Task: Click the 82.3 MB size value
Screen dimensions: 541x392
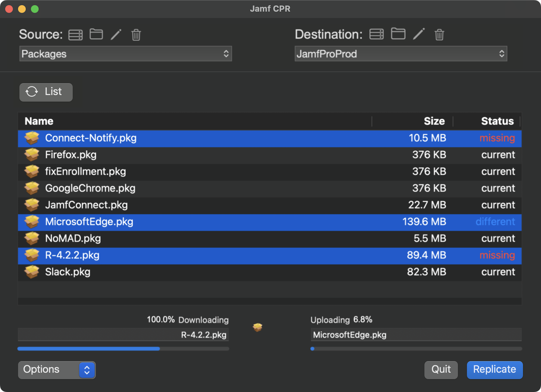Action: click(x=426, y=272)
